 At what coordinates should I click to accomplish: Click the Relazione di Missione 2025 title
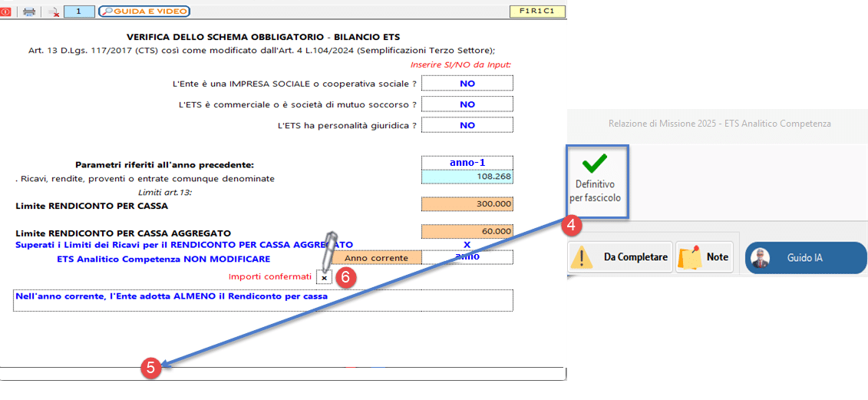719,124
